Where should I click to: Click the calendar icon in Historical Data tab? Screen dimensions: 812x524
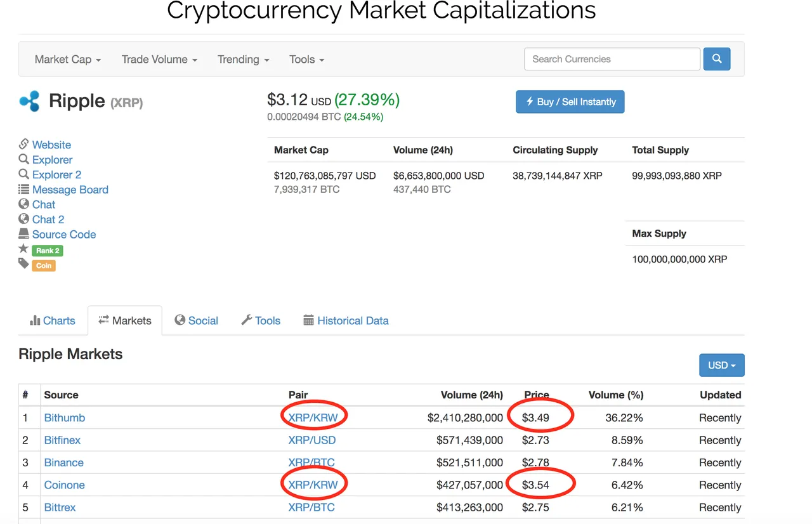click(309, 320)
